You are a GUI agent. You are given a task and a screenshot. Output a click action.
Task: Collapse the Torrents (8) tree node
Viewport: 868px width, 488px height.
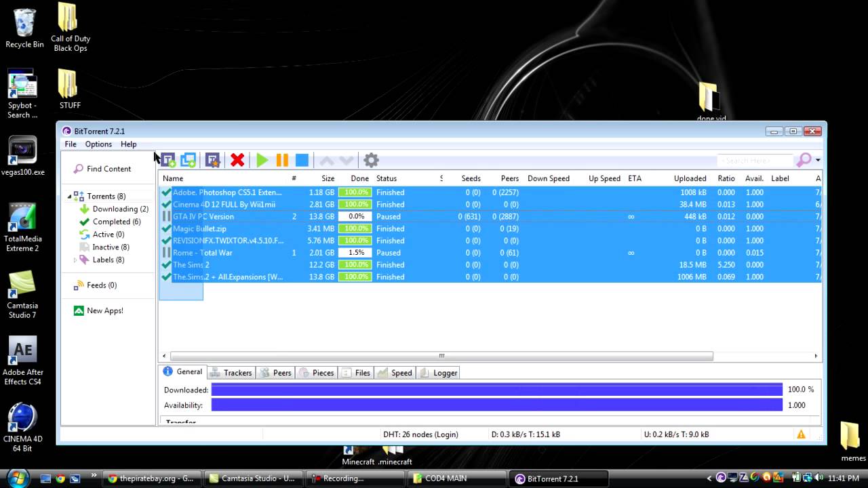tap(69, 197)
